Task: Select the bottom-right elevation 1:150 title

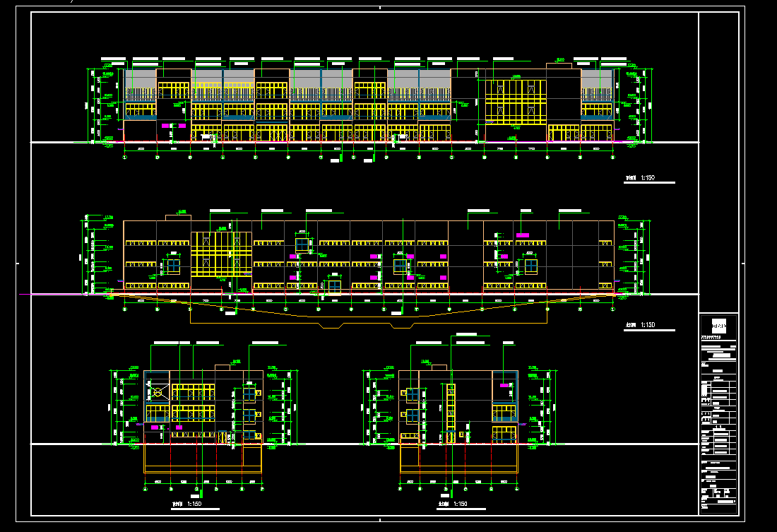Action: tap(452, 504)
